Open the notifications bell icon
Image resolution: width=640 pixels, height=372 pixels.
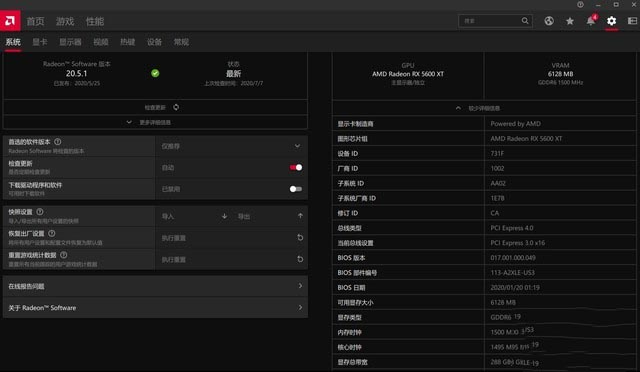[x=591, y=21]
